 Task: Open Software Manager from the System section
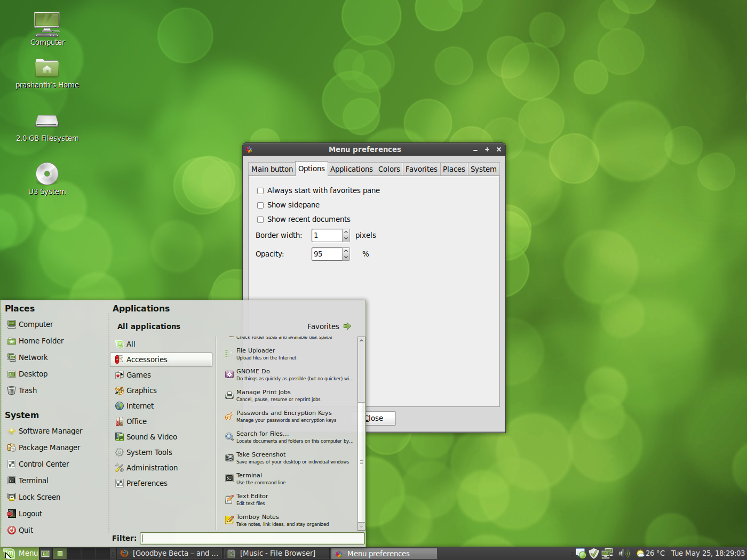pyautogui.click(x=50, y=430)
